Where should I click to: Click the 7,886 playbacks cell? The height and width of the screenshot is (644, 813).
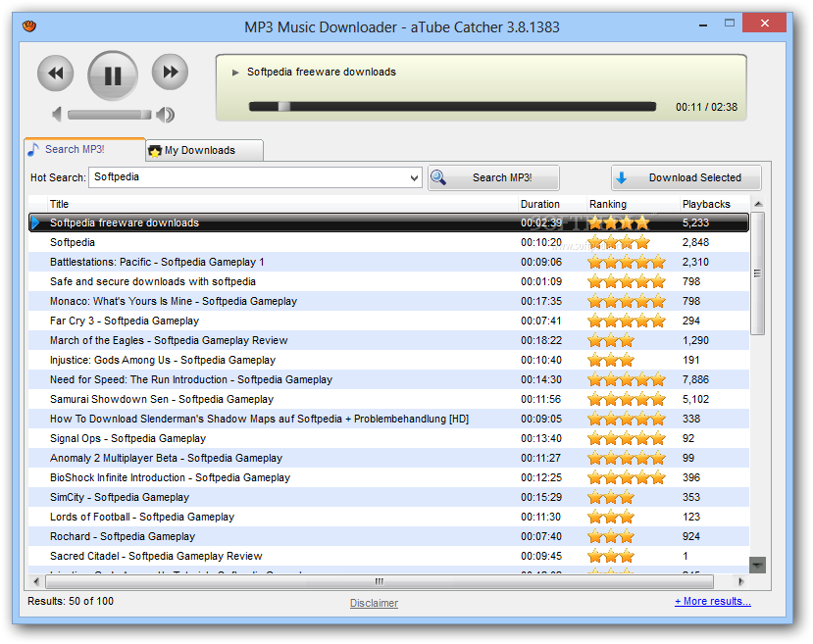(x=695, y=379)
